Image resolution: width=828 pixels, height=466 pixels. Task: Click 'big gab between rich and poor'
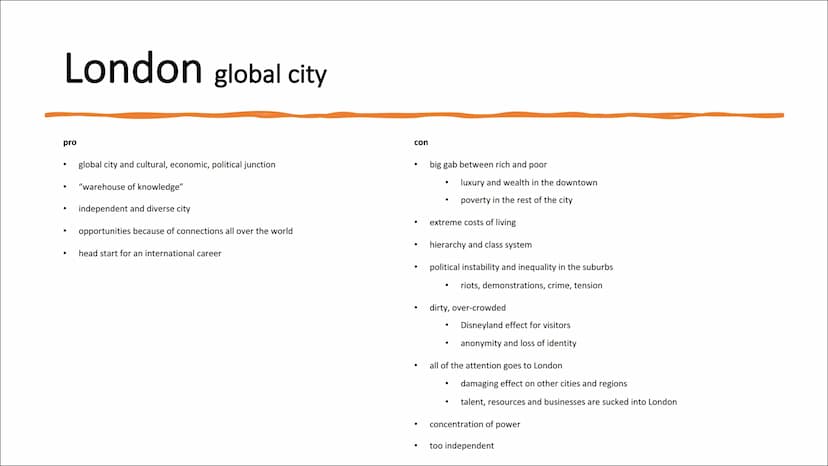[488, 165]
